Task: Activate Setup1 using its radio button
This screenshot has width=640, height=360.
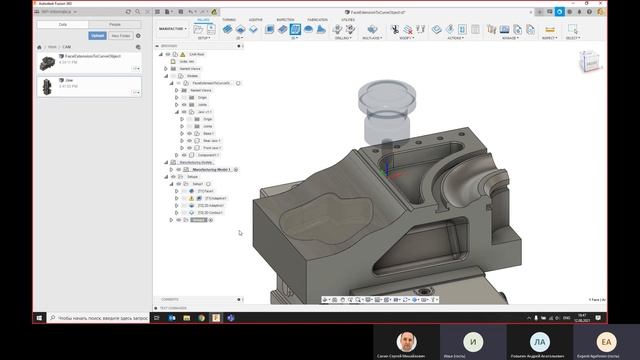Action: pos(208,184)
